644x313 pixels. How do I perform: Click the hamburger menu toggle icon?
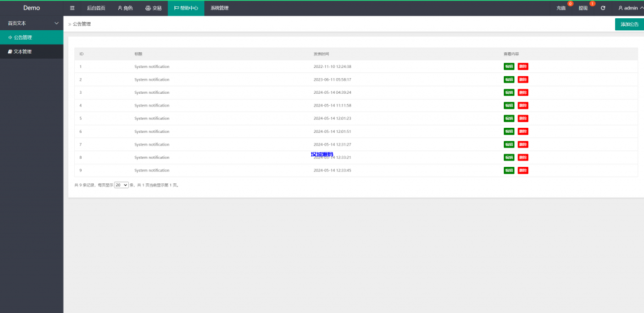(x=72, y=8)
